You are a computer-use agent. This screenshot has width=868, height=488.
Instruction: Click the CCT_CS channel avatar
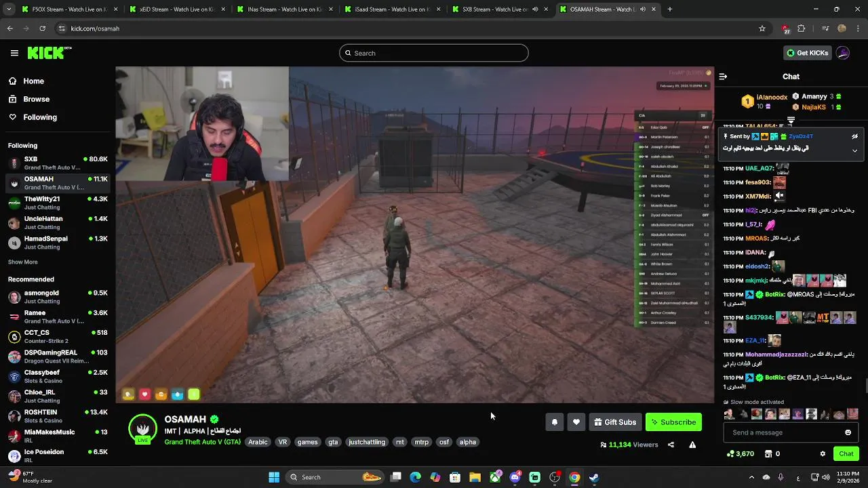(14, 337)
